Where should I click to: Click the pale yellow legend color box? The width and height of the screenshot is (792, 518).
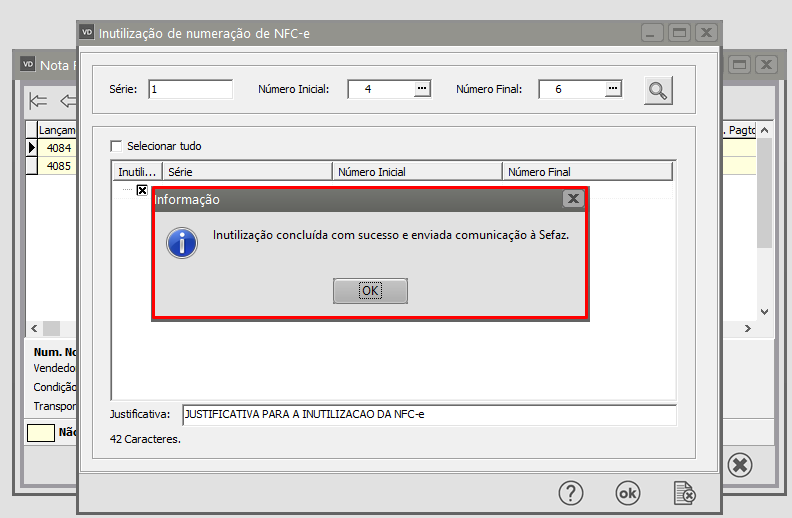(x=40, y=433)
